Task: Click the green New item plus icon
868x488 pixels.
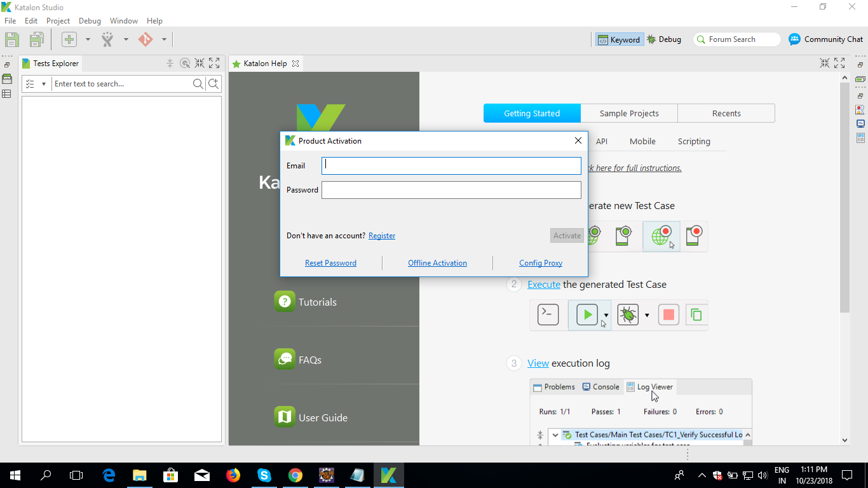Action: point(69,39)
